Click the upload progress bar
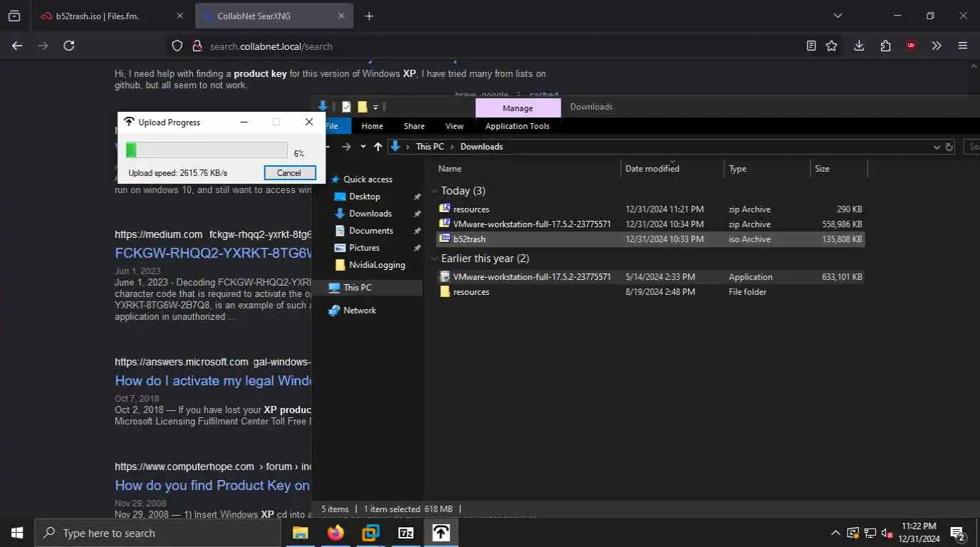This screenshot has width=980, height=547. (x=207, y=150)
